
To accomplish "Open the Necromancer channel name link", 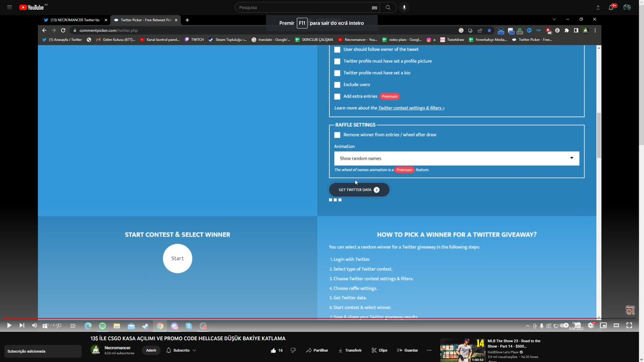I will [118, 348].
